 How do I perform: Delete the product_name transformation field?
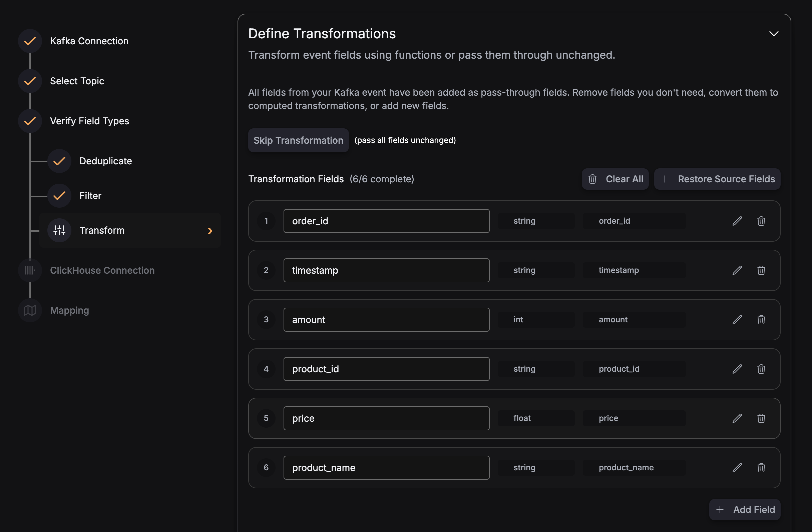click(x=761, y=467)
